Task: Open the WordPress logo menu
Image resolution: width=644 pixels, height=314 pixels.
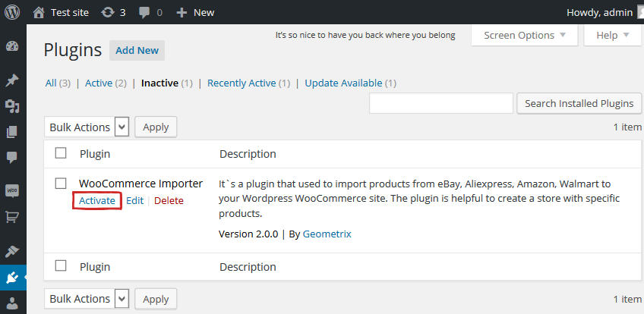Action: (12, 12)
